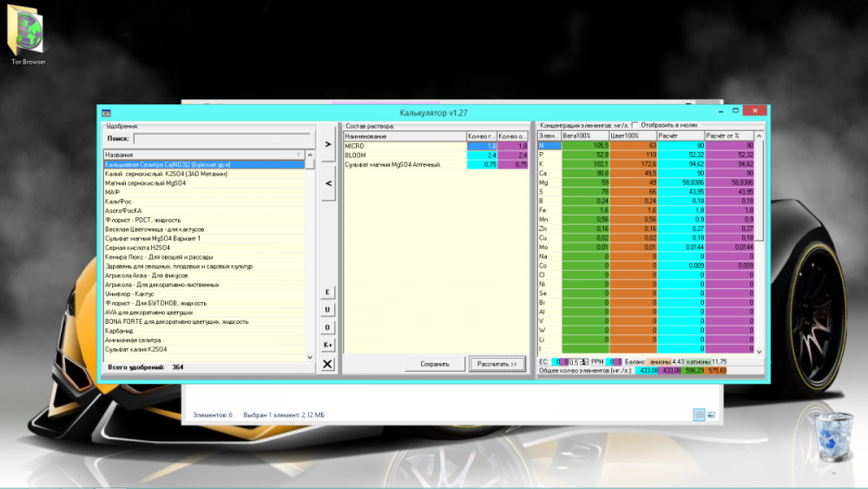Click 'Цвет100%' column header
The image size is (868, 489).
633,135
